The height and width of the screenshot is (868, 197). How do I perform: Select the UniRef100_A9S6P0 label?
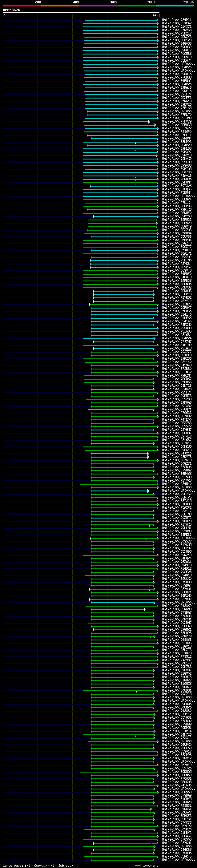click(x=177, y=132)
